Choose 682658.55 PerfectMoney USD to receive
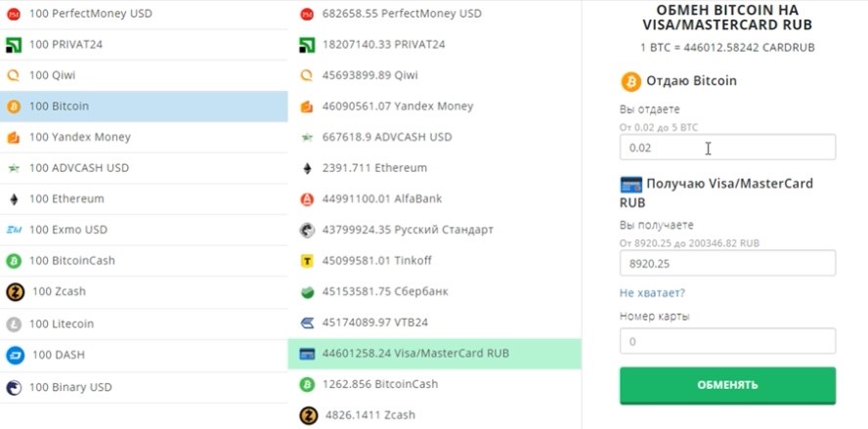Image resolution: width=868 pixels, height=429 pixels. [435, 14]
